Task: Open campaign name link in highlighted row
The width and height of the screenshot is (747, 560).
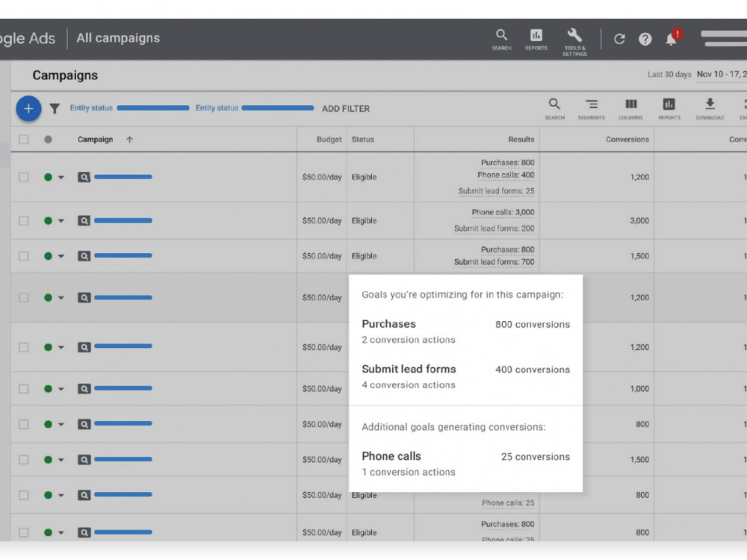Action: (123, 298)
